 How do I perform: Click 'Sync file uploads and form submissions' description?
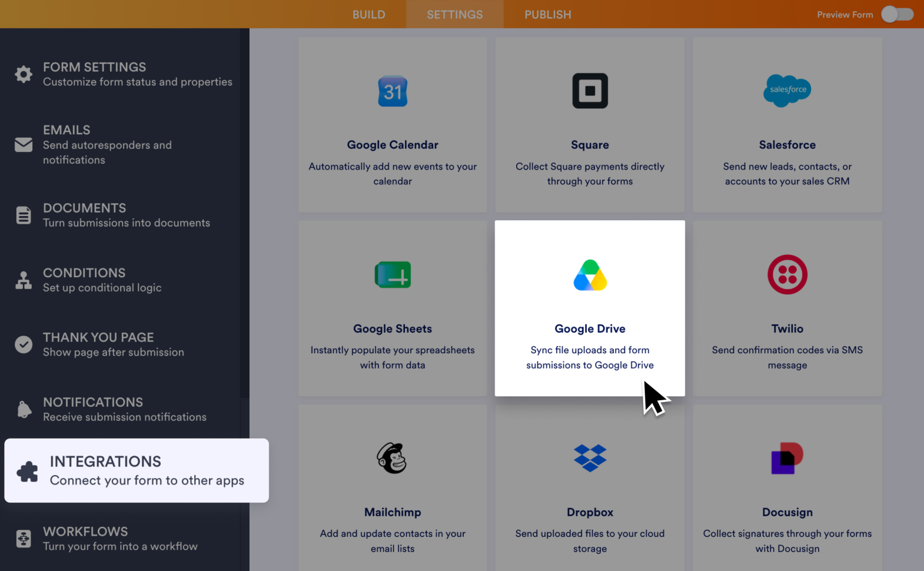[590, 357]
